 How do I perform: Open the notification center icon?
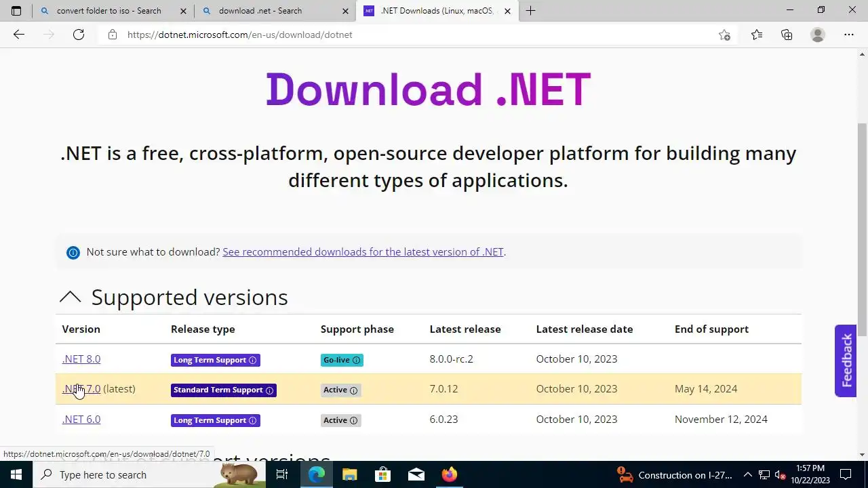[846, 474]
